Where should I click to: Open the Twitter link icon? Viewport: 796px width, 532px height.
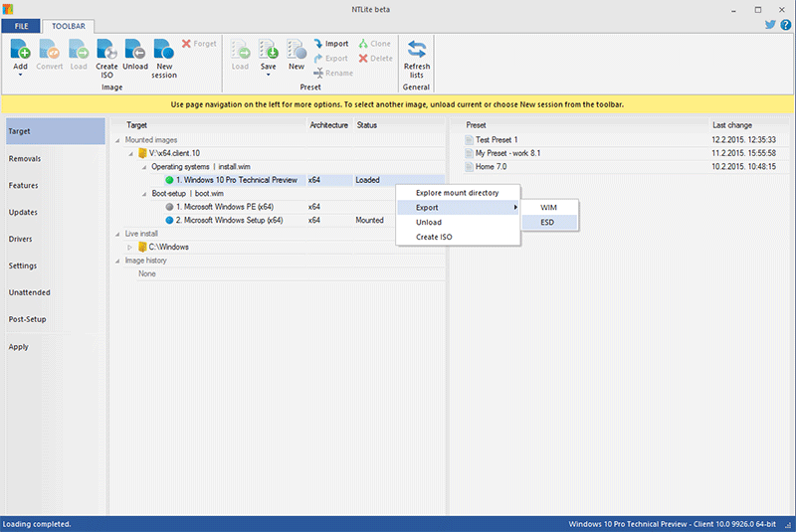click(x=770, y=25)
